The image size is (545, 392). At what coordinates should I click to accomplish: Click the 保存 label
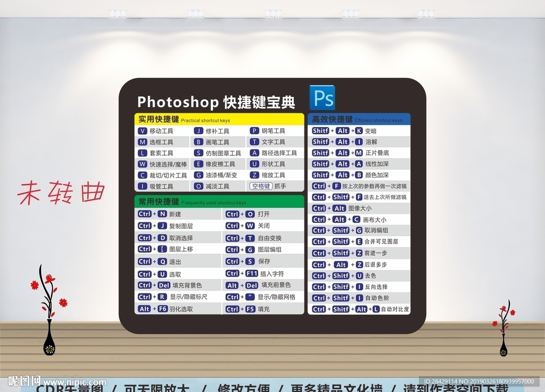264,262
